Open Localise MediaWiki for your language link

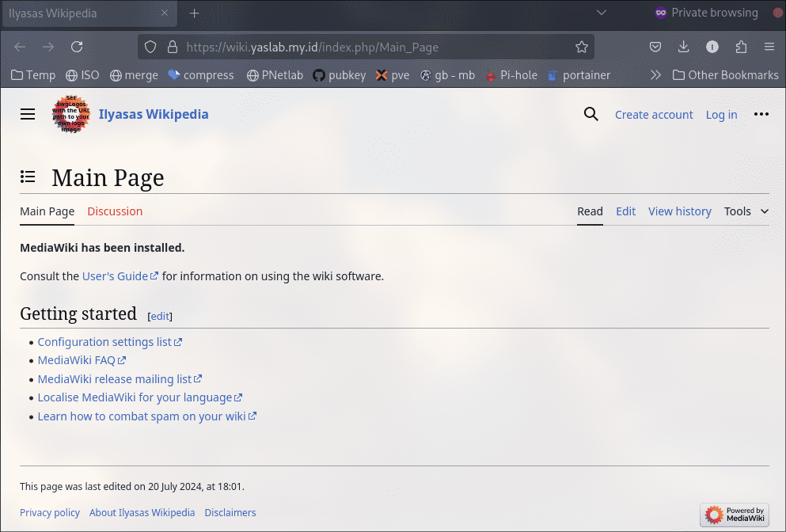(x=140, y=397)
